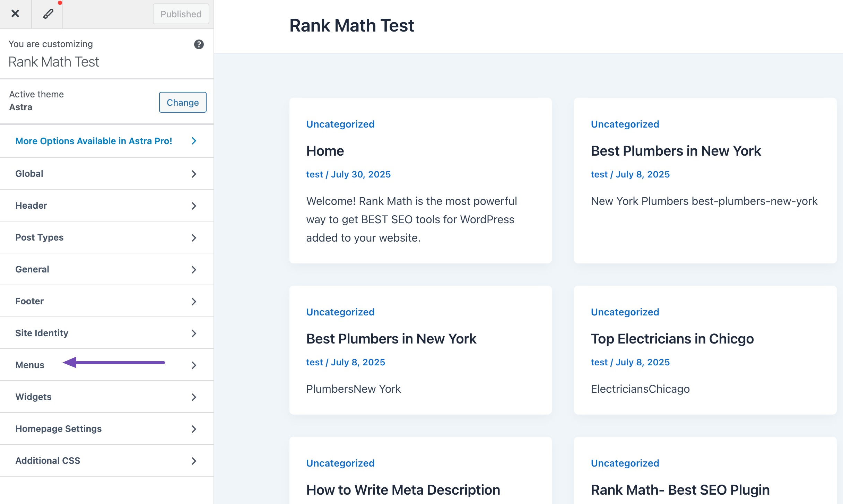Image resolution: width=843 pixels, height=504 pixels.
Task: Open the Menus section
Action: pos(107,365)
